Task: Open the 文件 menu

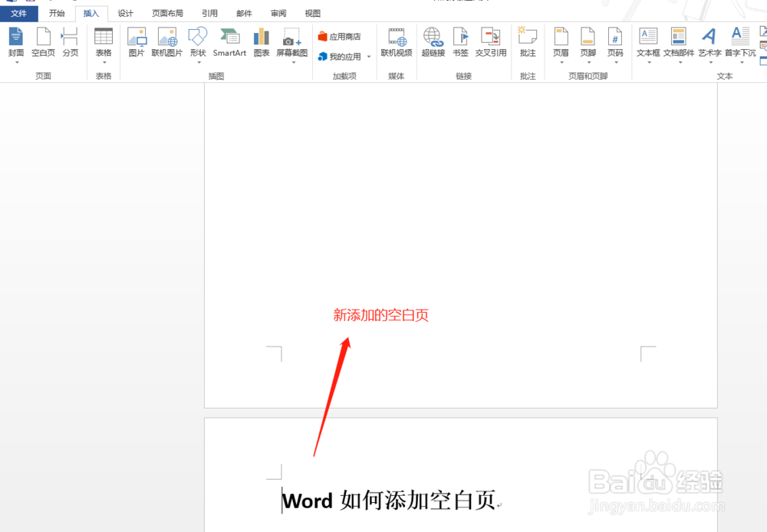Action: [20, 12]
